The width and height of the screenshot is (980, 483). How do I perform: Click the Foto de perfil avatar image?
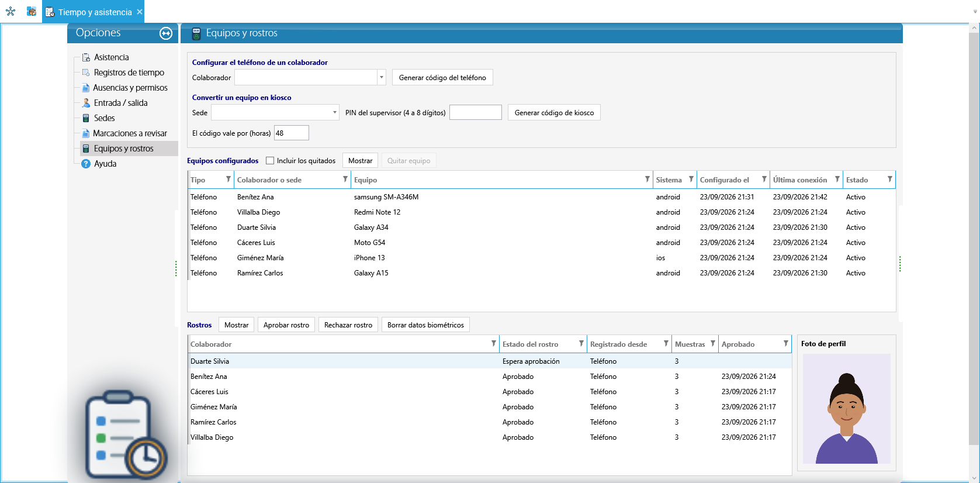pos(847,409)
